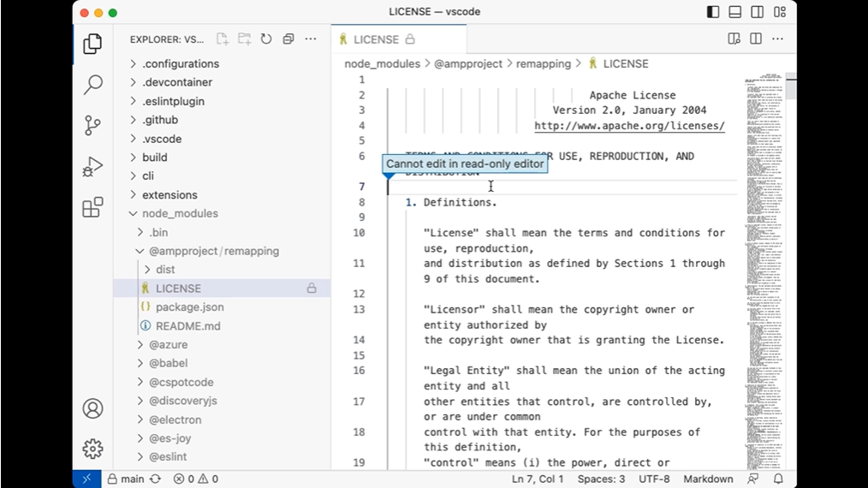Open the Manage gear menu
Screen dimensions: 868x488
click(92, 449)
